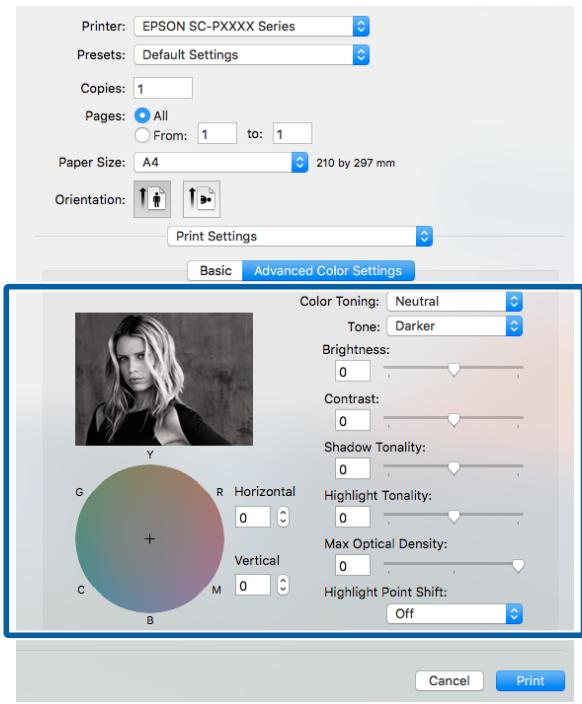
Task: Click the Horizontal value stepper
Action: coord(283,517)
